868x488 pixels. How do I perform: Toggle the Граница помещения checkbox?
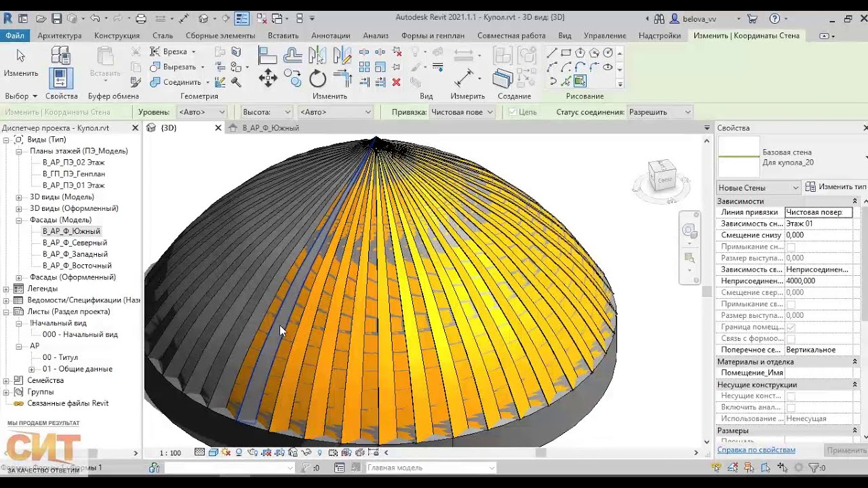(x=791, y=327)
